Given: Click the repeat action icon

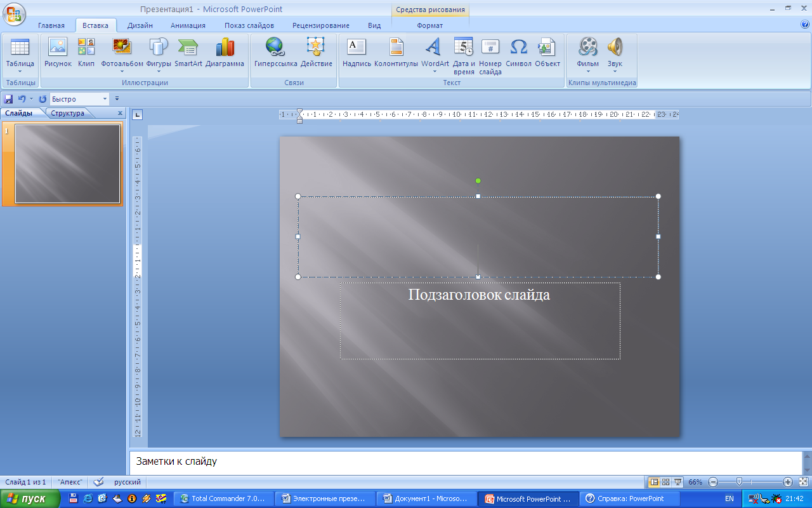Looking at the screenshot, I should click(x=43, y=99).
